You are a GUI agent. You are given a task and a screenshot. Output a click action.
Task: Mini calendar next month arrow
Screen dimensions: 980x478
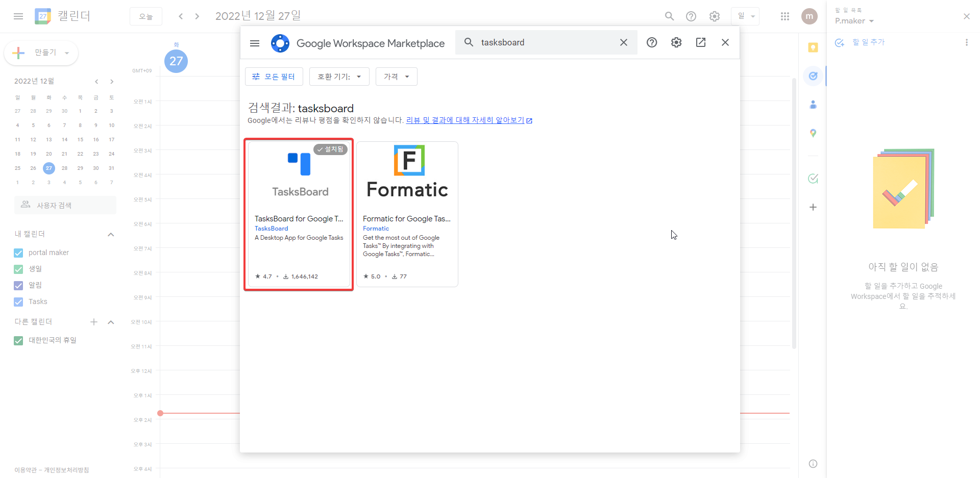click(112, 82)
